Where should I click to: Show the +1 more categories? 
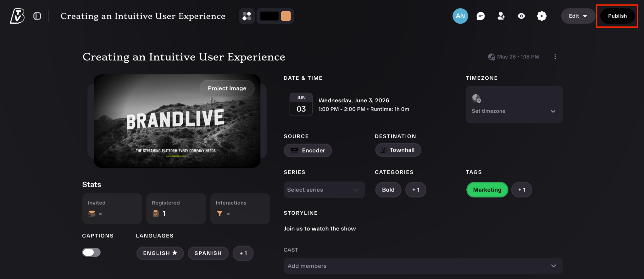click(x=416, y=190)
